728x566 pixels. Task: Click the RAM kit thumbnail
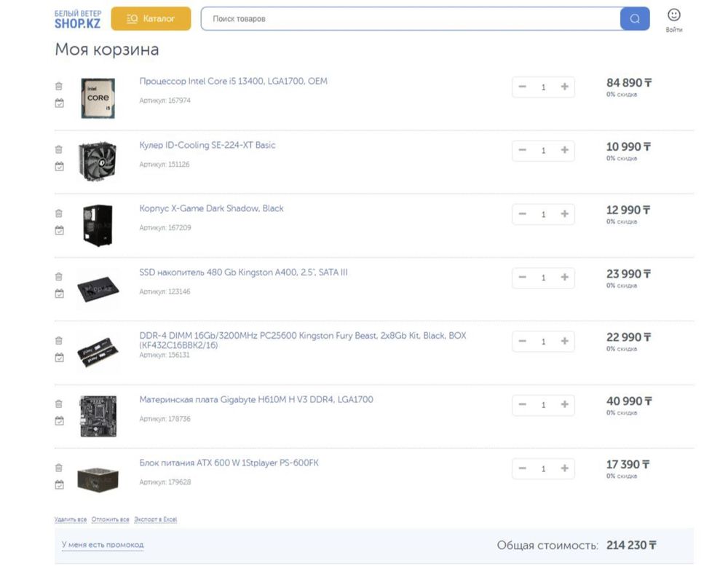98,353
